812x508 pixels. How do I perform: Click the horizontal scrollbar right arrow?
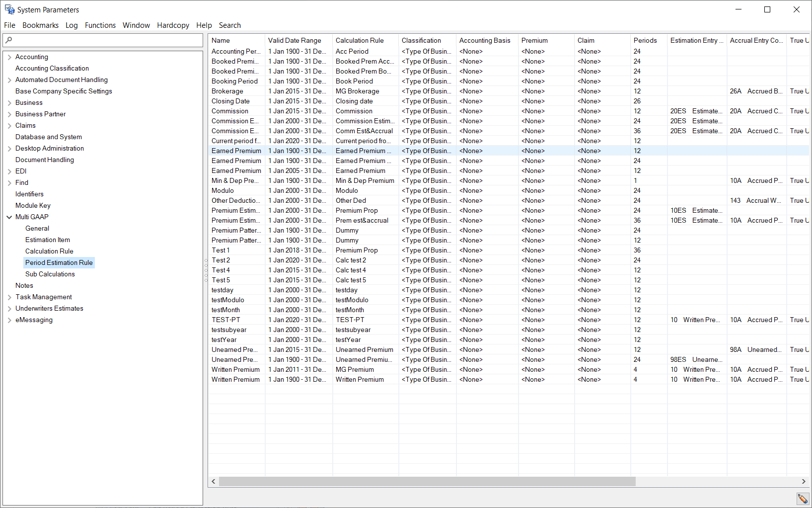(x=804, y=481)
